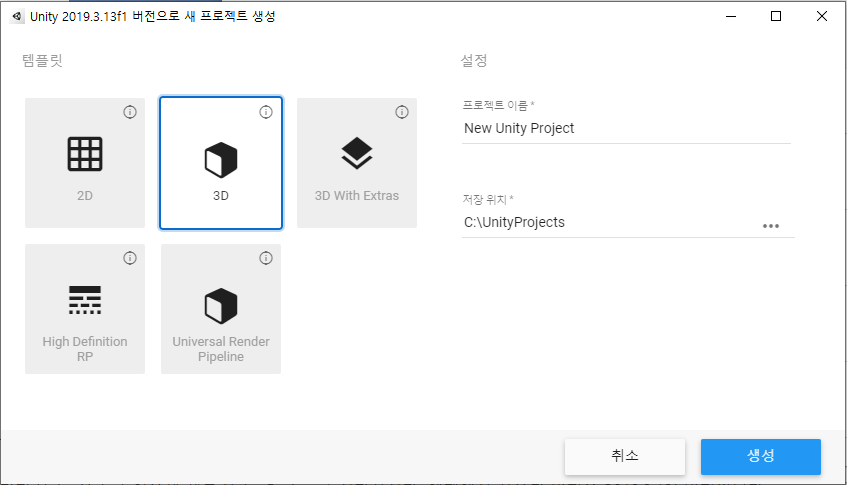
Task: Click the Unity logo in title bar
Action: 17,16
